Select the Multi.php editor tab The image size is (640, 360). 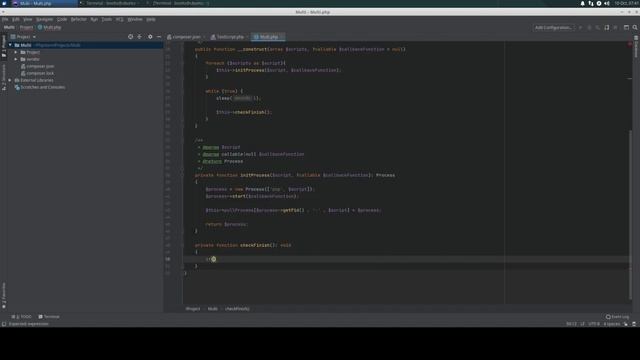(268, 37)
